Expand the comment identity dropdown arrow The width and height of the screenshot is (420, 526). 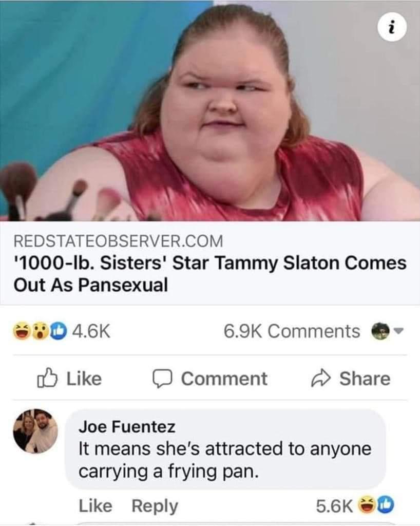tap(398, 331)
